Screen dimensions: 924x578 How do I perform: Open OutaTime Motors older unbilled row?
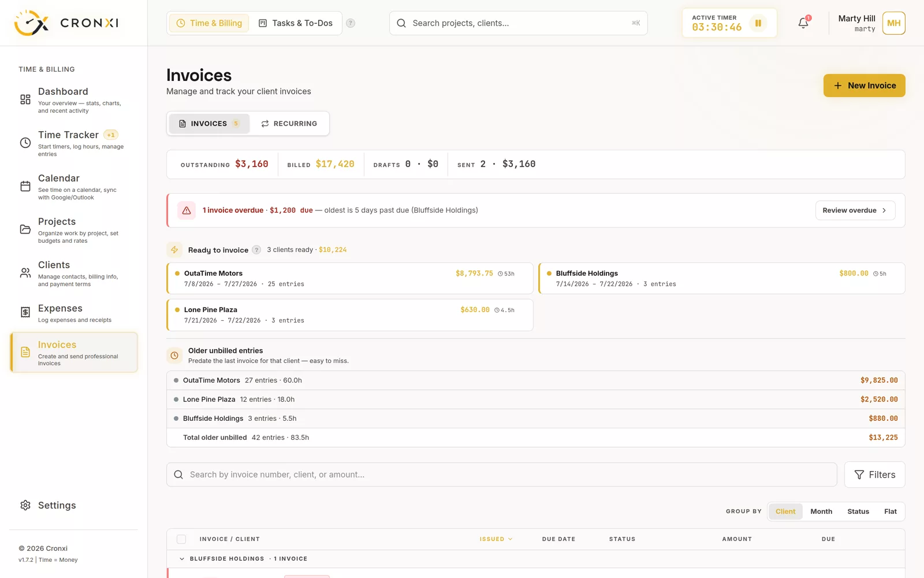[535, 380]
